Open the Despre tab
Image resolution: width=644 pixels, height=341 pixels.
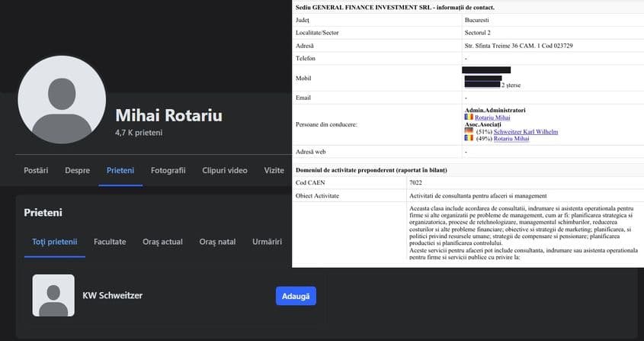tap(77, 170)
